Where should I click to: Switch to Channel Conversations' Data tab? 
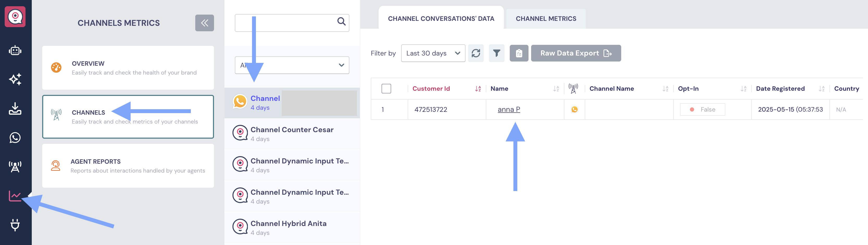coord(441,19)
